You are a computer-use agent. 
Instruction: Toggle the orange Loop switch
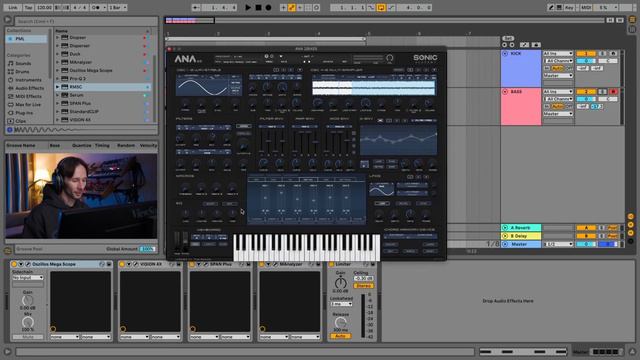(381, 7)
